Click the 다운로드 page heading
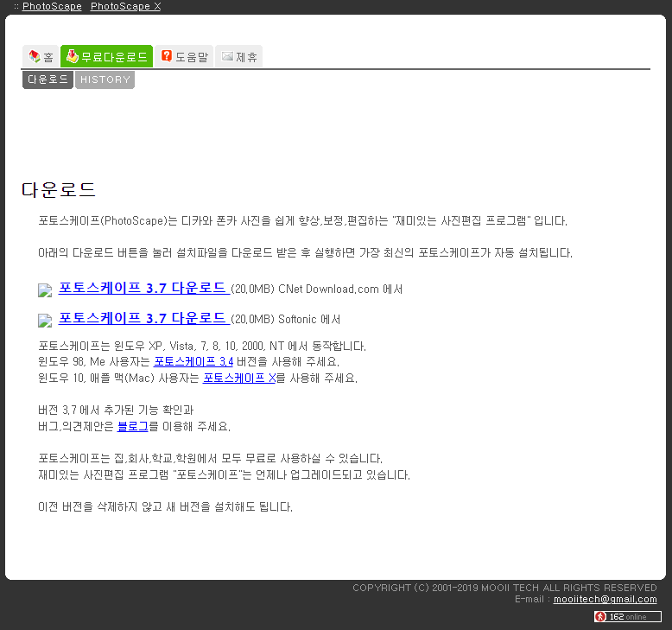672x630 pixels. pyautogui.click(x=59, y=189)
